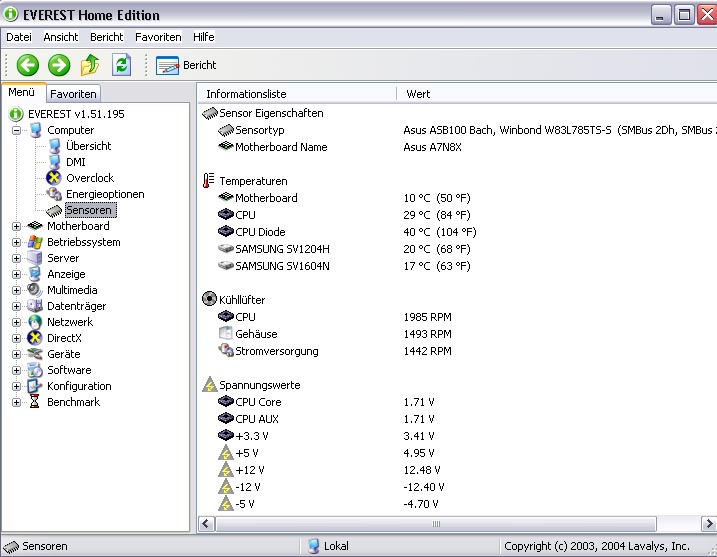
Task: Click the EVEREST v1.51.195 root icon
Action: (x=16, y=114)
